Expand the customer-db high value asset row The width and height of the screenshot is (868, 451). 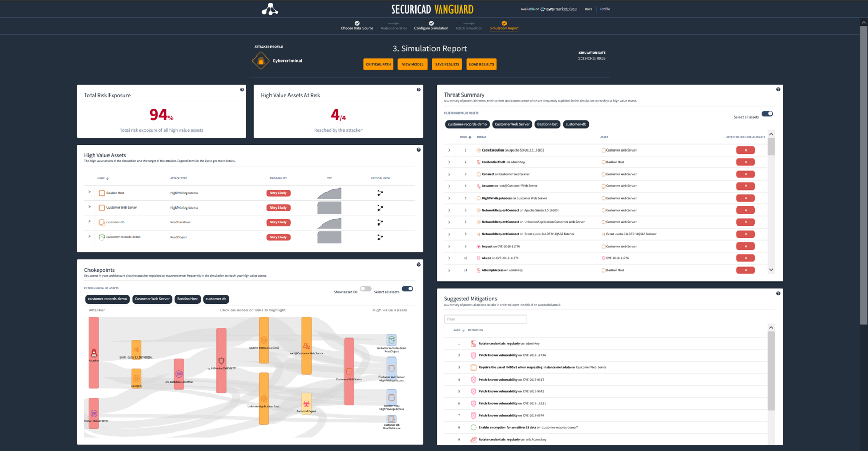pyautogui.click(x=89, y=221)
